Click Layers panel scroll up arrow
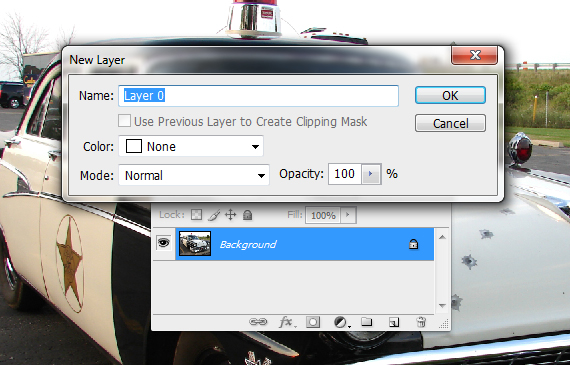The width and height of the screenshot is (570, 365). tap(442, 237)
